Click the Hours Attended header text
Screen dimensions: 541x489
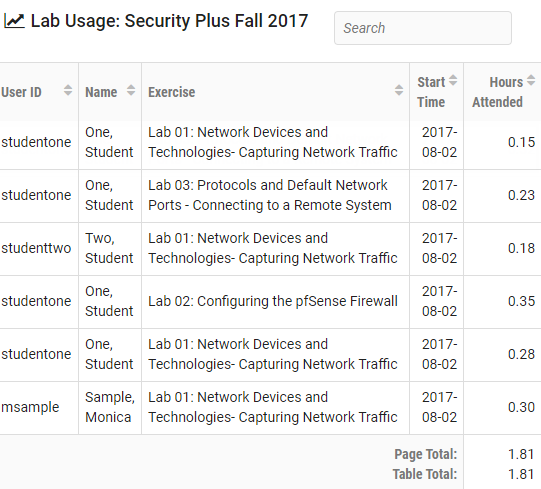coord(498,92)
